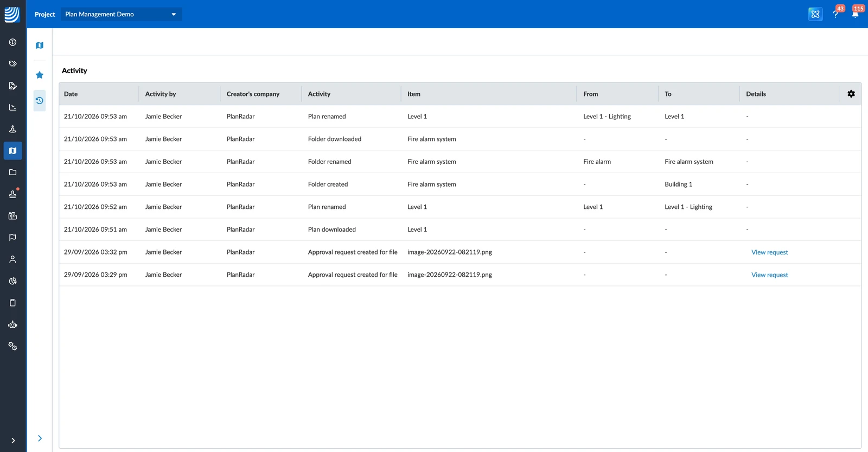Open the buildings icon in sidebar

click(x=12, y=216)
